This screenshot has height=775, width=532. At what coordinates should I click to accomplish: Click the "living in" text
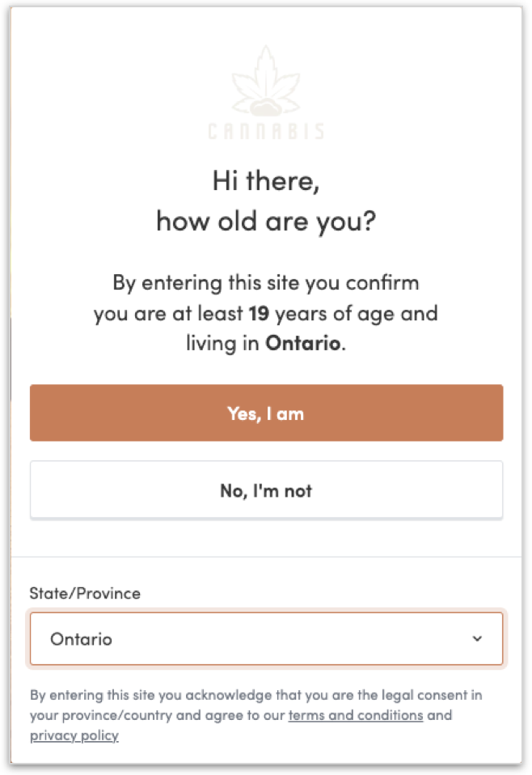(223, 342)
